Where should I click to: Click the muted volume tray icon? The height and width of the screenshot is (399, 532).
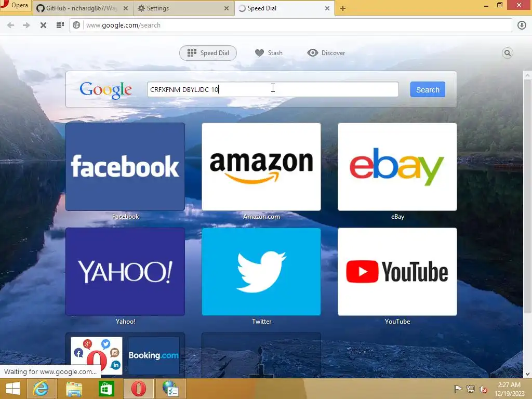(483, 389)
